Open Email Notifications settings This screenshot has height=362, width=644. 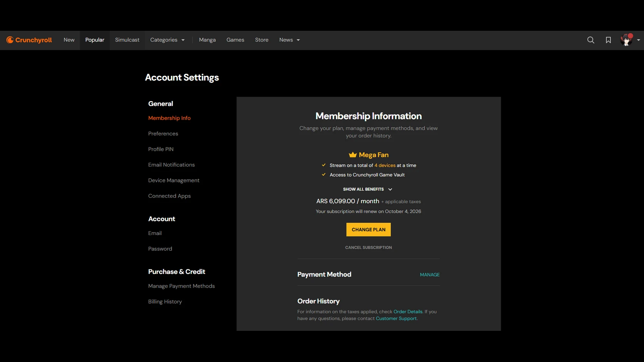171,165
